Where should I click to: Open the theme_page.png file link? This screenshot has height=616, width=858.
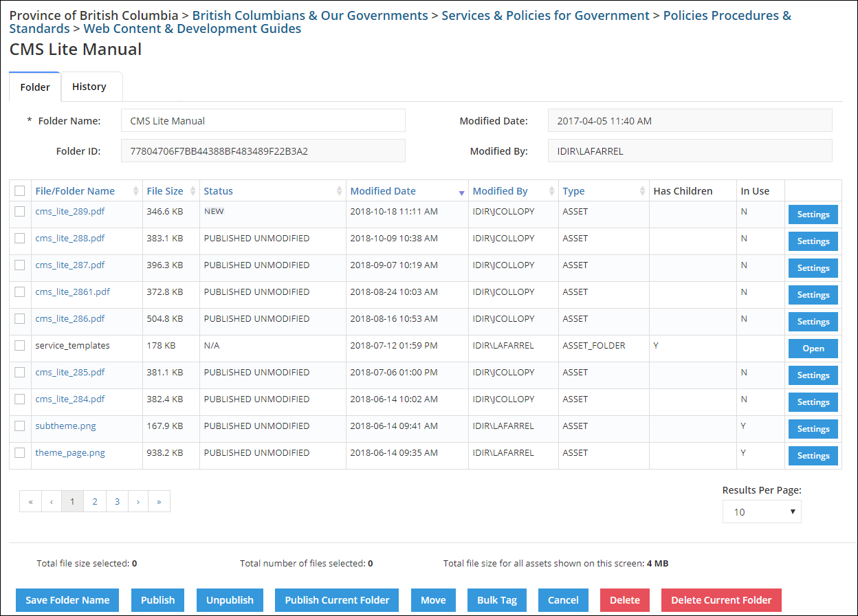pyautogui.click(x=70, y=452)
